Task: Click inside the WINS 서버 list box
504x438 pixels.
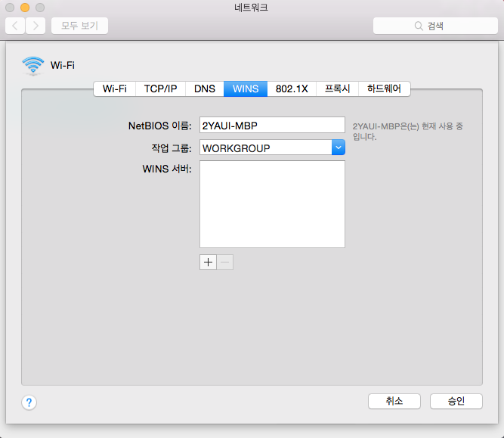Action: click(272, 204)
